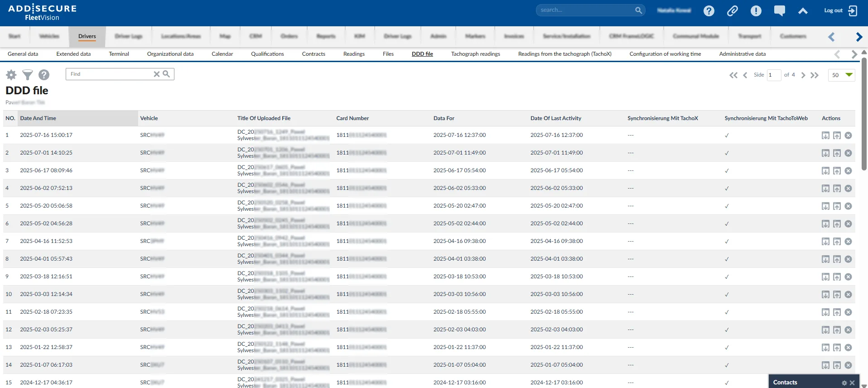Upload icon for 2025-03-18 12:16:51 row
Image resolution: width=868 pixels, height=388 pixels.
[x=837, y=277]
